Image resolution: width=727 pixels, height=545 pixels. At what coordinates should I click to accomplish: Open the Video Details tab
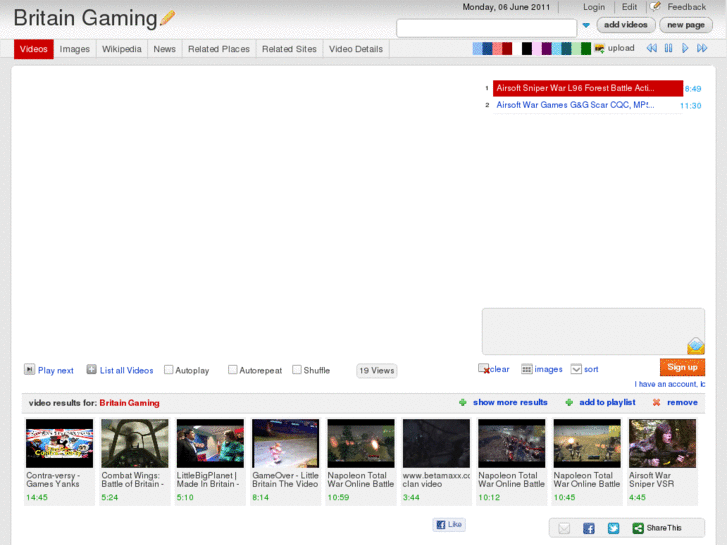(356, 49)
